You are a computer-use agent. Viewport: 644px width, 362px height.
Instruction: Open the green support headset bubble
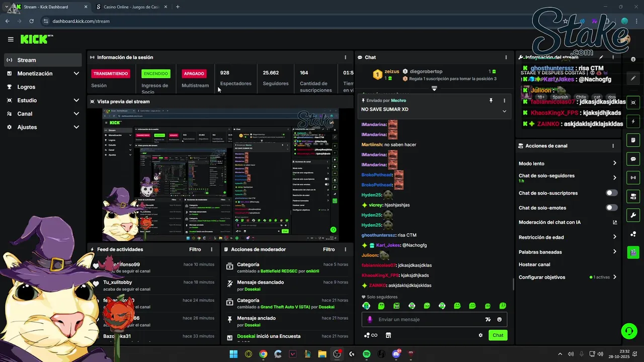(x=629, y=331)
